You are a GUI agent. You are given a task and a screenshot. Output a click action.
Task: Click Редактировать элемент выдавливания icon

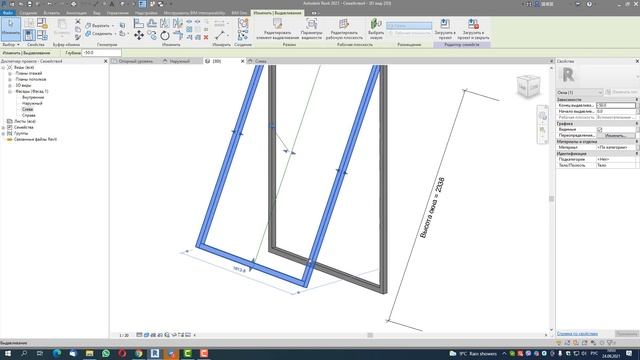coord(278,24)
